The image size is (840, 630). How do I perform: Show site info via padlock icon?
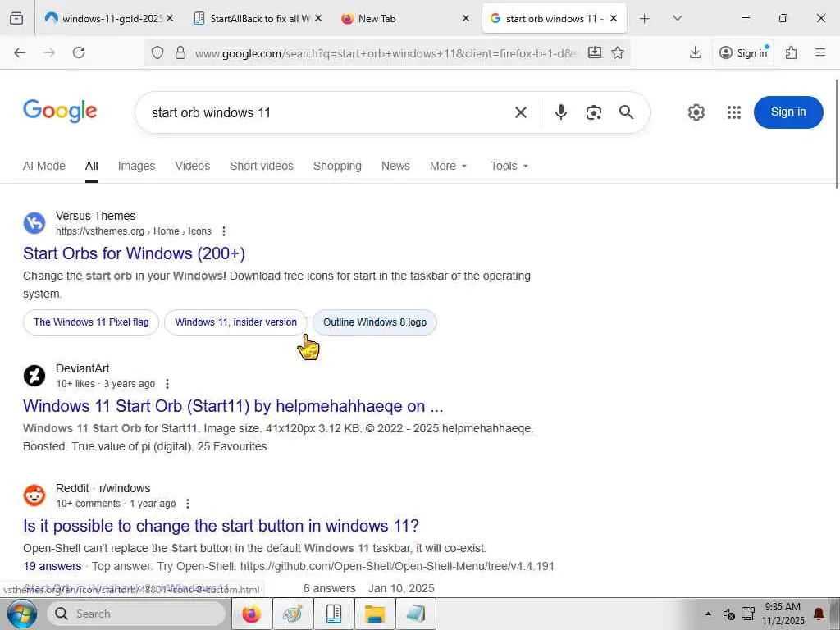(180, 52)
